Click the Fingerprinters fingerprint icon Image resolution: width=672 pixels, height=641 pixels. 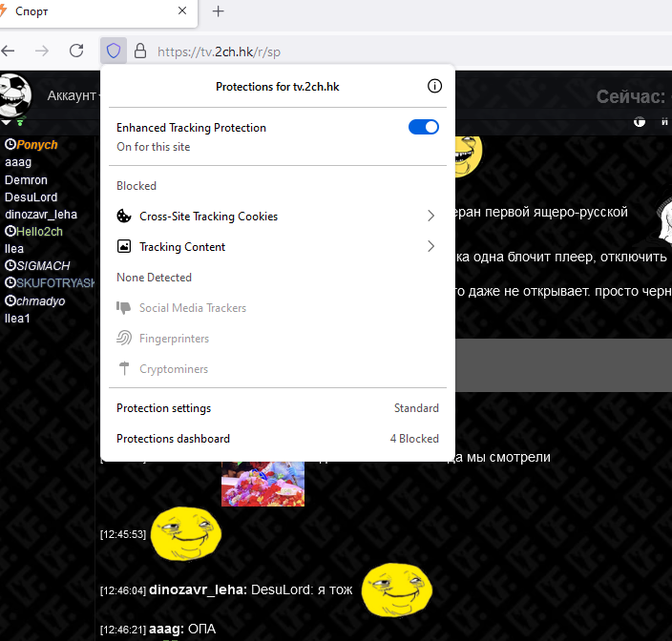[124, 338]
